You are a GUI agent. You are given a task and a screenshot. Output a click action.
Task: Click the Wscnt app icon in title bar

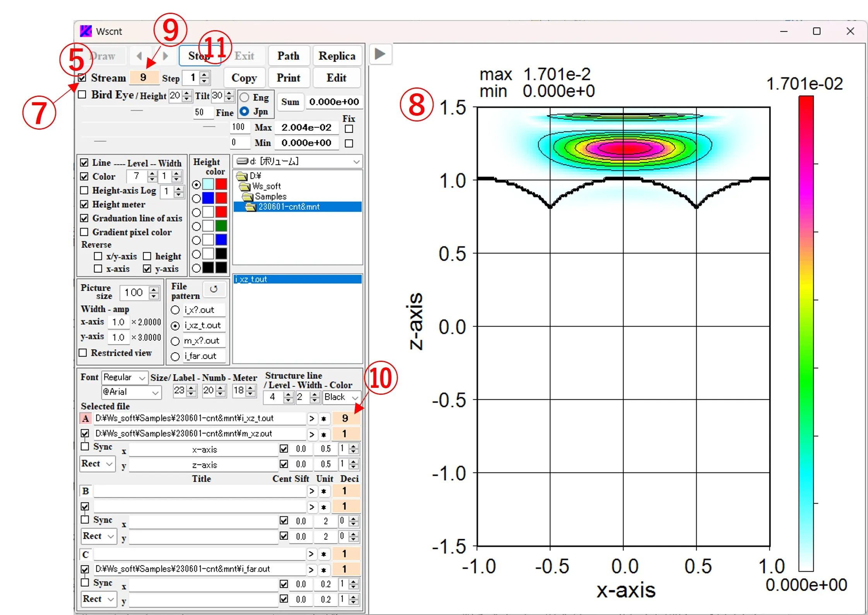click(x=85, y=31)
